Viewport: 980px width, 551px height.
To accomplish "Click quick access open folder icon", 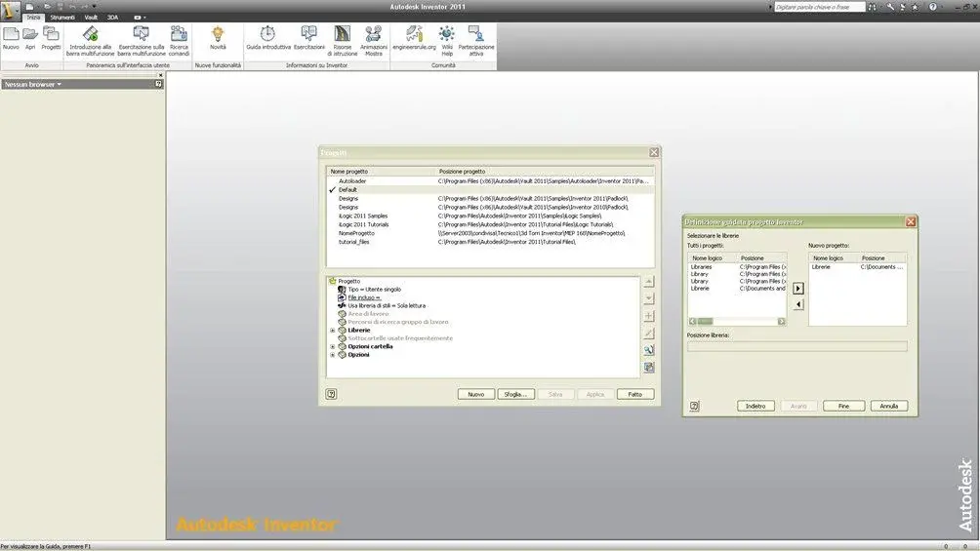I will point(47,6).
